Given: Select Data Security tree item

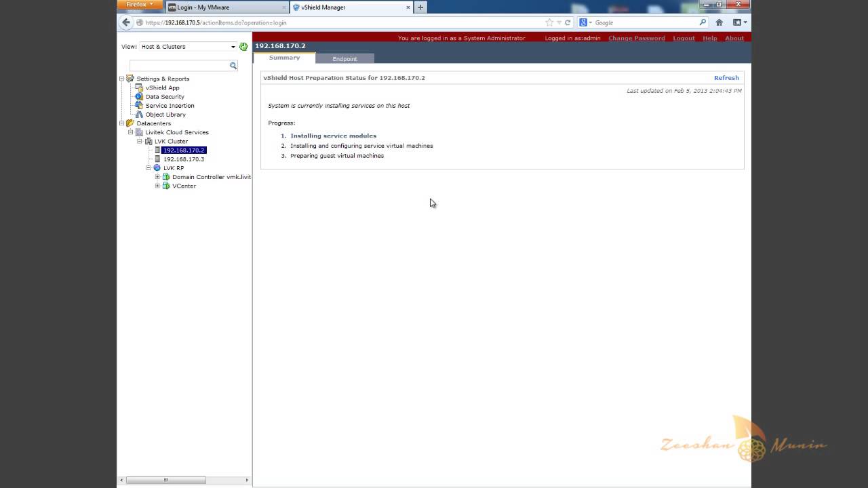Looking at the screenshot, I should [165, 96].
